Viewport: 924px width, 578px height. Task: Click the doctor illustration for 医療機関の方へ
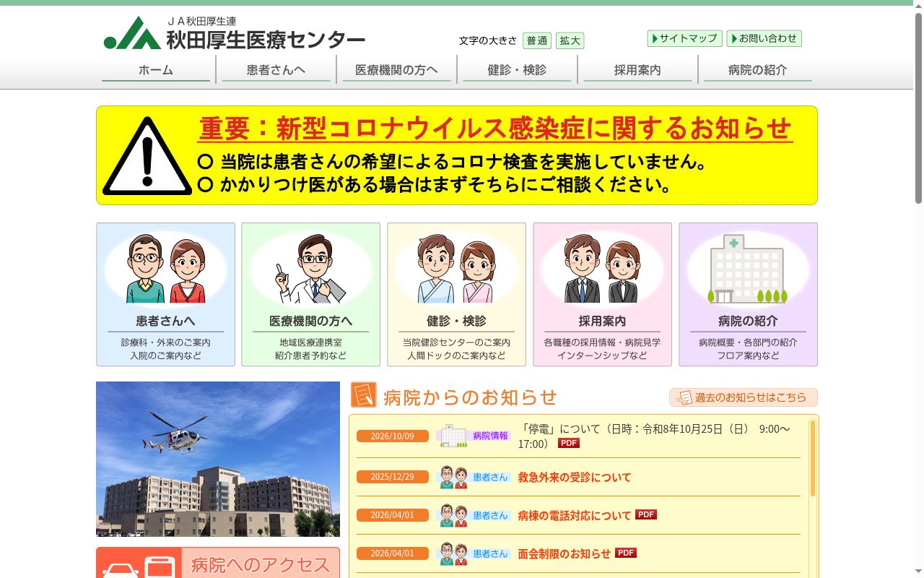click(310, 269)
